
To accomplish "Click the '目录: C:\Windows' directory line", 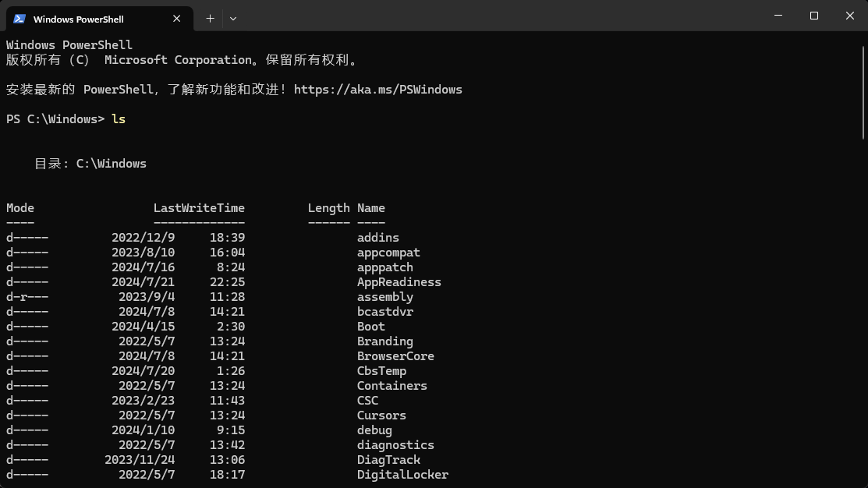I will click(90, 164).
